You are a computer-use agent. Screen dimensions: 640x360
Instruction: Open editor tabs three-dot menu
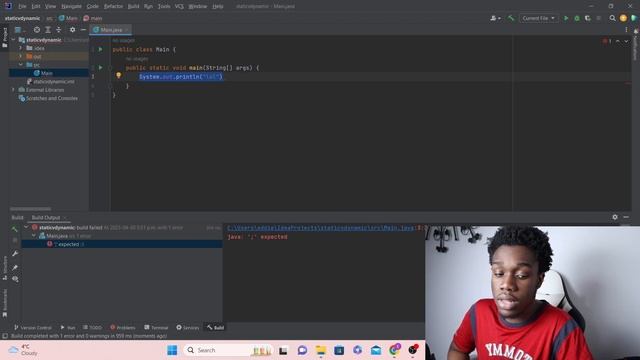point(626,30)
